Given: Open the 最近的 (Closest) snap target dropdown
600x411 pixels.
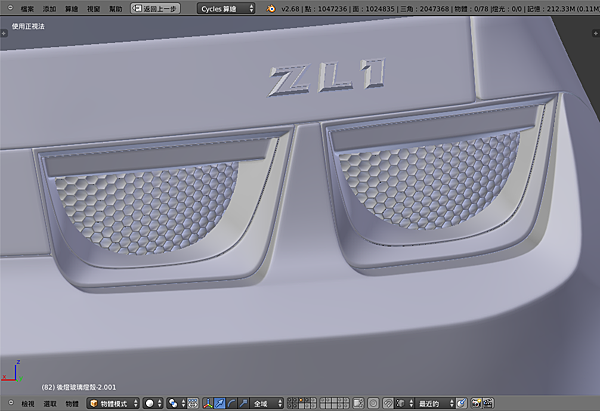Looking at the screenshot, I should (x=435, y=403).
